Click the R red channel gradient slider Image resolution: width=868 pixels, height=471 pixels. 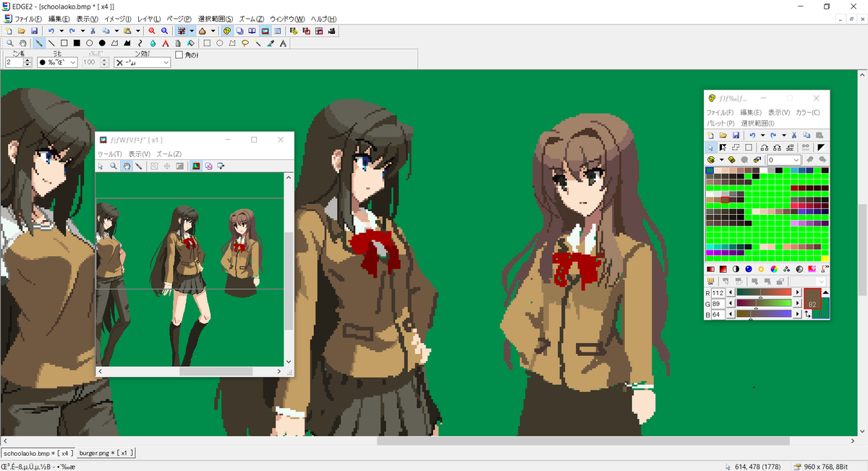[764, 292]
